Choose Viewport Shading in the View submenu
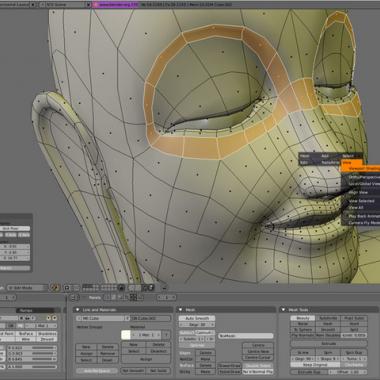 pos(361,169)
